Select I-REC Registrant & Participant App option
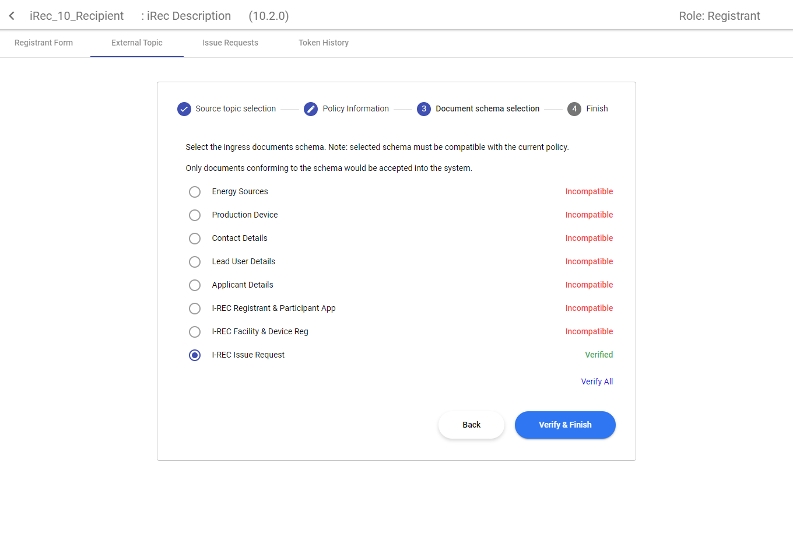This screenshot has width=794, height=560. [195, 308]
